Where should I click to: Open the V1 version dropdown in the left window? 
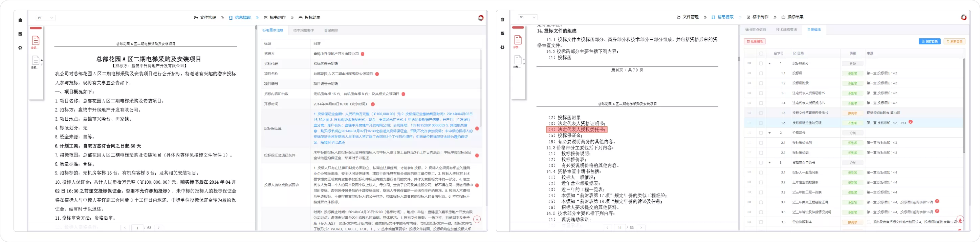click(x=45, y=18)
